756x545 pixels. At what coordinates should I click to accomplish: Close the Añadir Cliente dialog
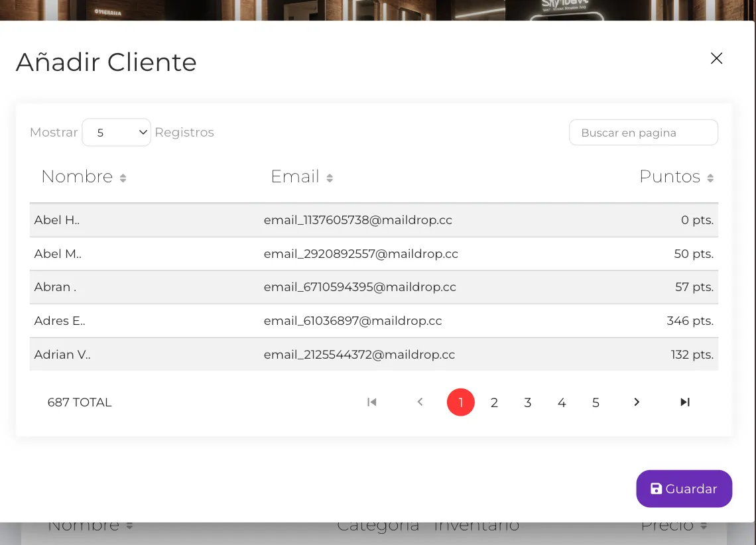pyautogui.click(x=716, y=58)
